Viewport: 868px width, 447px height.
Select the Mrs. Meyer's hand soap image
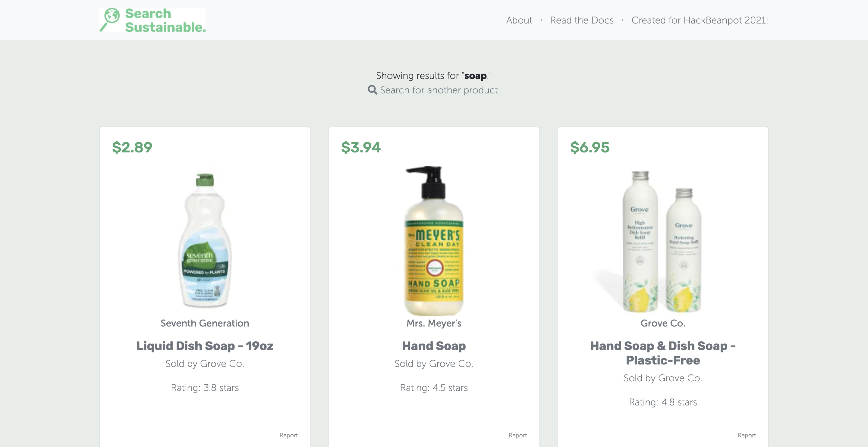[434, 240]
